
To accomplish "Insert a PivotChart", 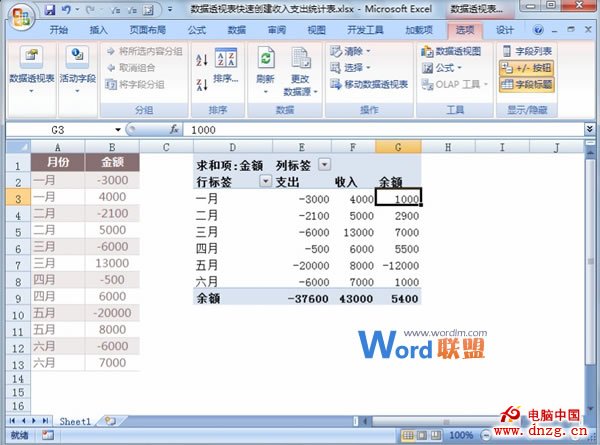I will click(x=451, y=51).
